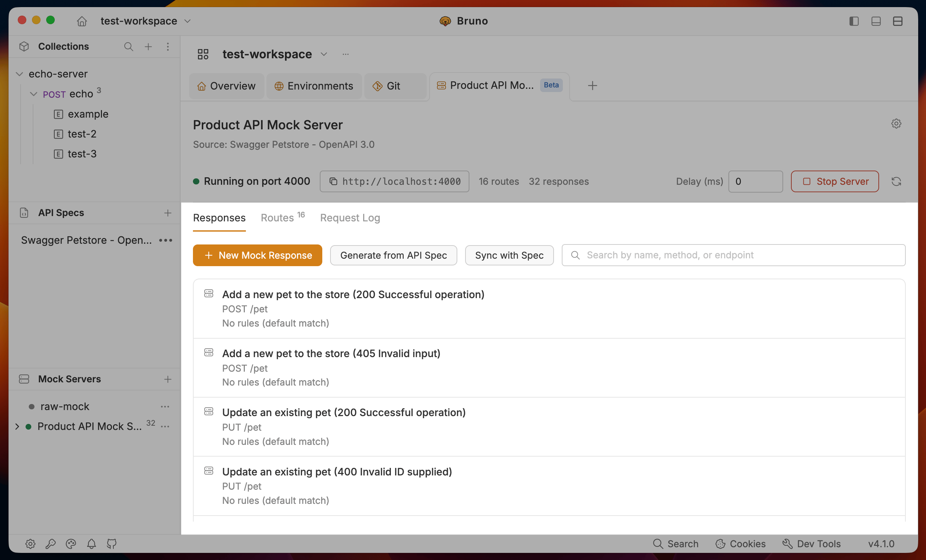Create a New Mock Response
926x560 pixels.
(x=257, y=255)
